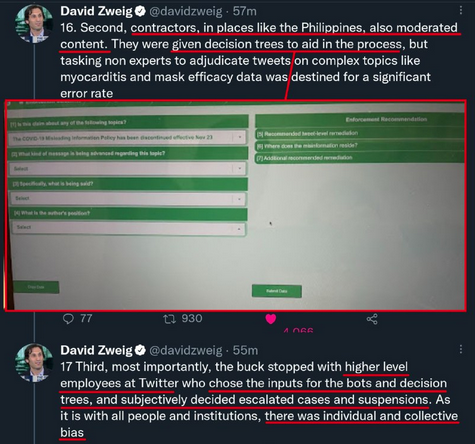The width and height of the screenshot is (475, 444).
Task: View David Zweig's avatar on tweet 17
Action: click(33, 363)
